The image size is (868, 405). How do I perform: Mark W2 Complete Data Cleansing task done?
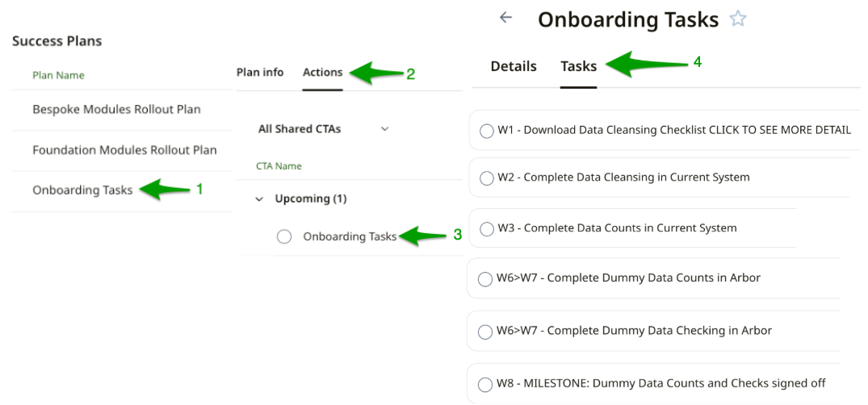point(487,179)
